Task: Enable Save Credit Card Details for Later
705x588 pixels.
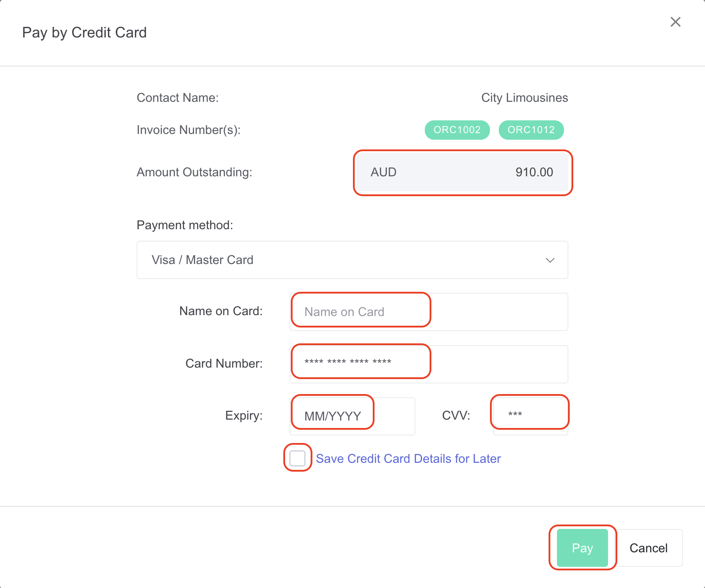Action: [297, 458]
